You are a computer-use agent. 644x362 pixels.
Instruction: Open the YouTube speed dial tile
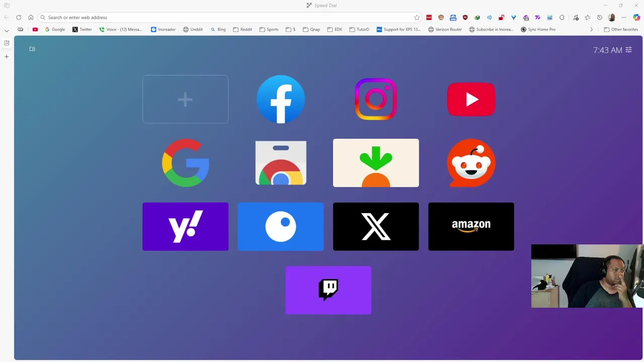click(471, 99)
